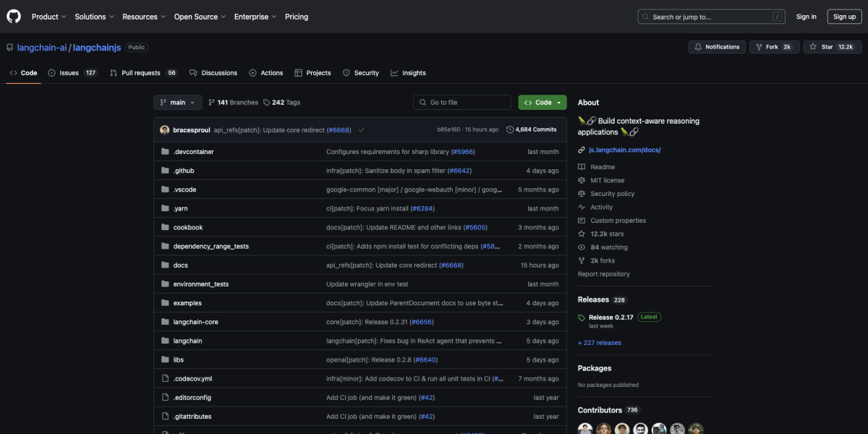
Task: Click the fork icon to fork langchainjs
Action: click(x=758, y=46)
